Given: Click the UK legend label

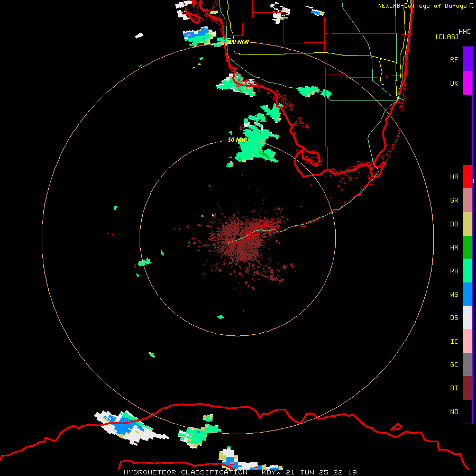Looking at the screenshot, I should point(454,83).
